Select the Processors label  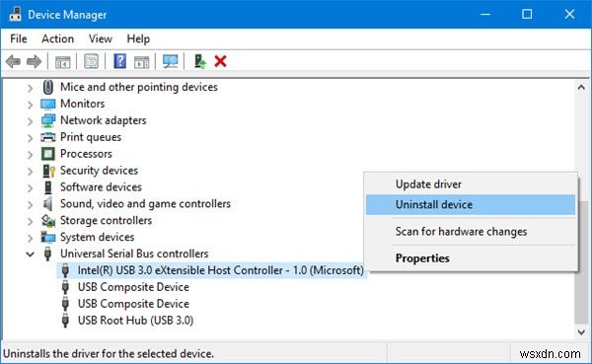pyautogui.click(x=86, y=154)
